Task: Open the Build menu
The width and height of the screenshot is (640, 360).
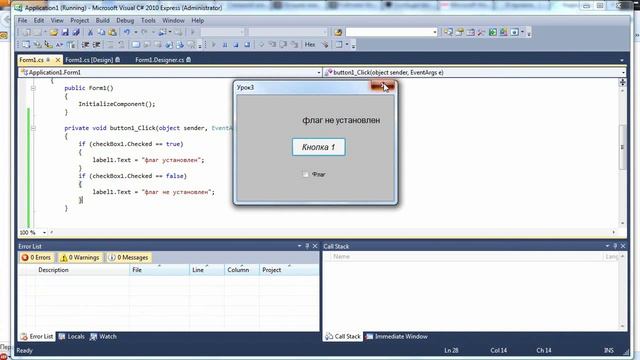Action: click(102, 20)
